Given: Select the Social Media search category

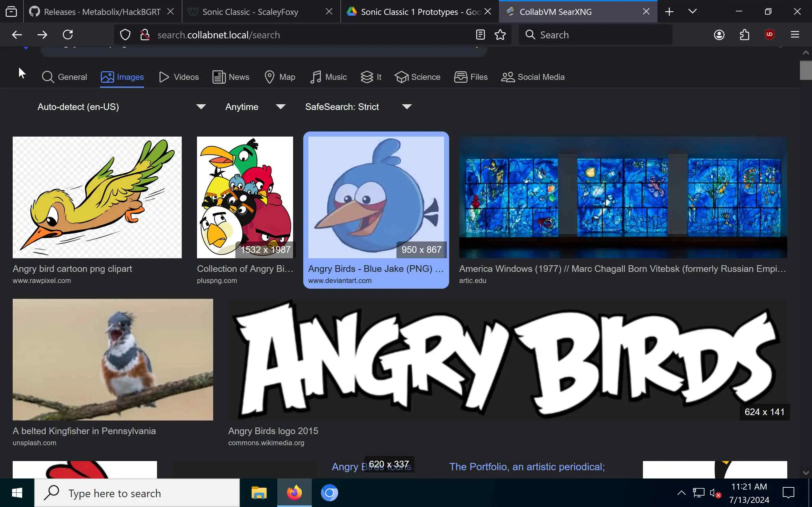Looking at the screenshot, I should point(533,77).
